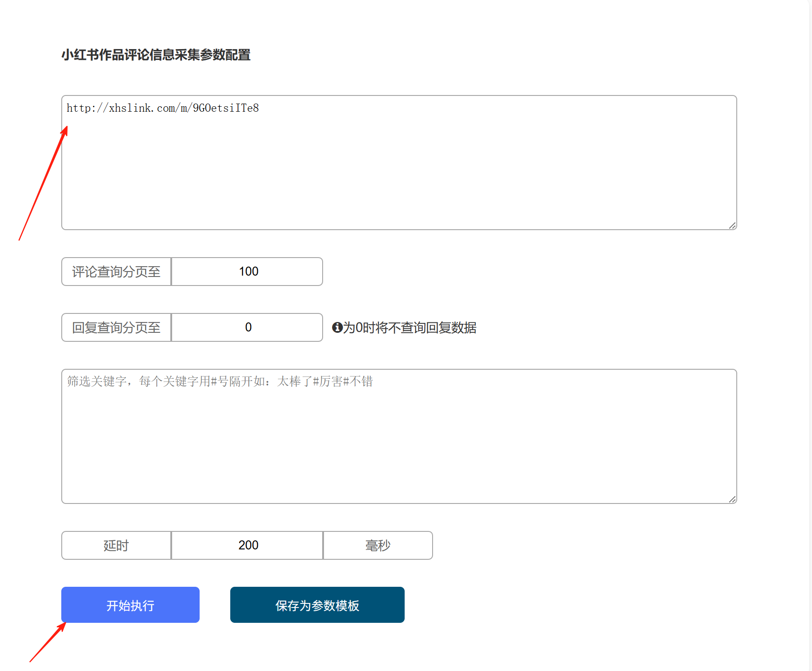The width and height of the screenshot is (812, 671).
Task: Click the 延时 label
Action: tap(116, 545)
